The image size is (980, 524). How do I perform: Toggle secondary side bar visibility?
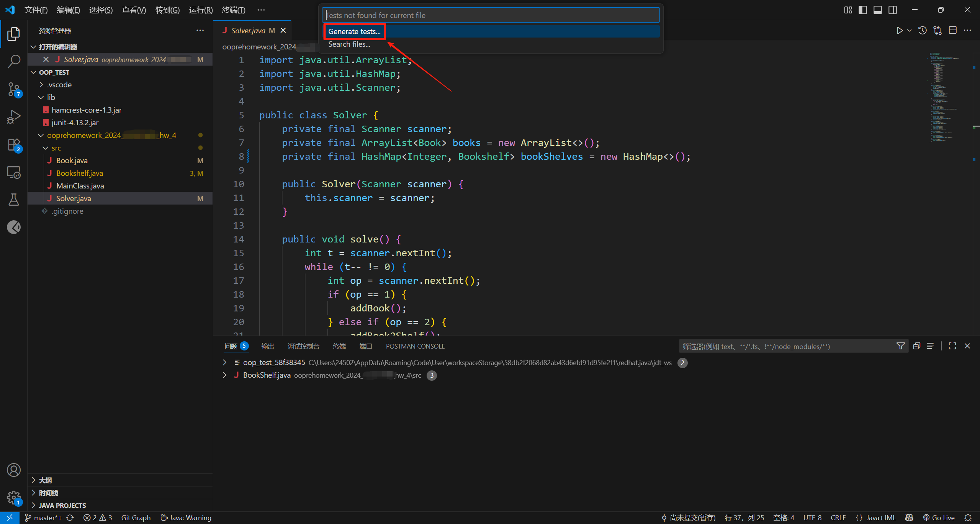click(x=893, y=10)
